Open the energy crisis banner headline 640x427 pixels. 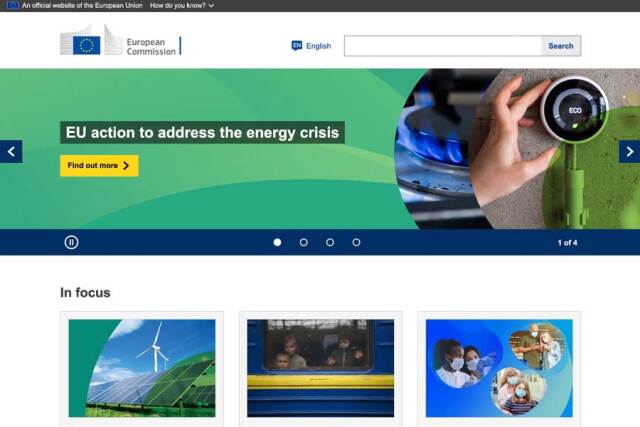click(x=202, y=132)
